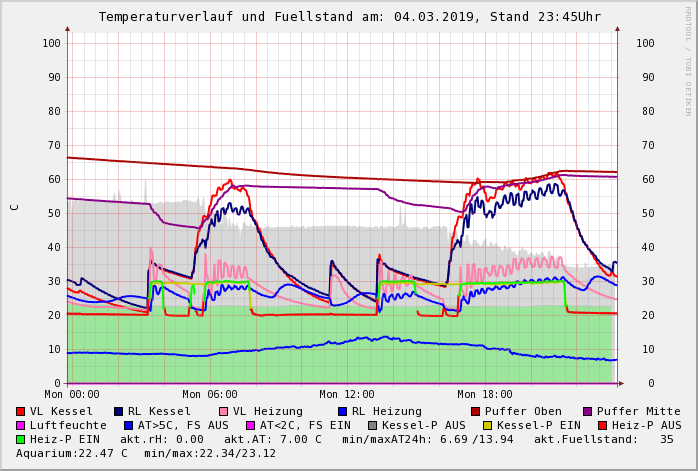Click the 'Mon 18:00' time axis label

pos(485,395)
